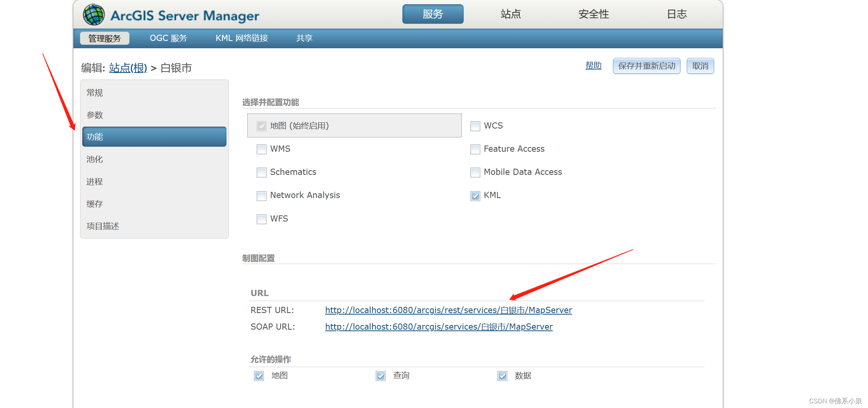
Task: Open the REST URL MapServer link
Action: tap(448, 310)
